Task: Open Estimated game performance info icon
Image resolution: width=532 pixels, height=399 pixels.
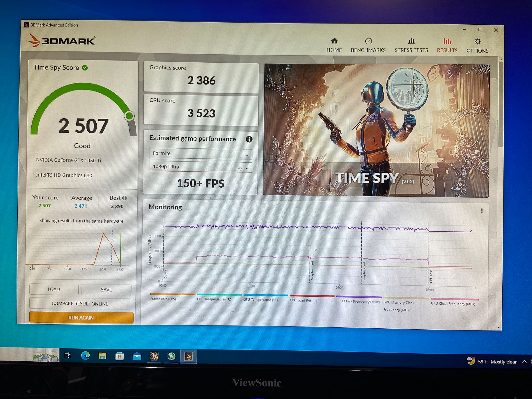Action: coord(249,139)
